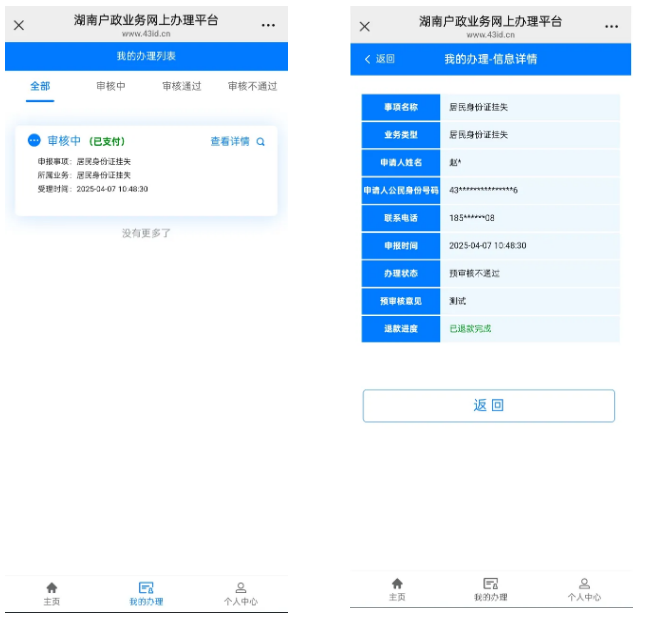
Task: Open 个人中心 from the list page bottom bar
Action: [x=240, y=588]
